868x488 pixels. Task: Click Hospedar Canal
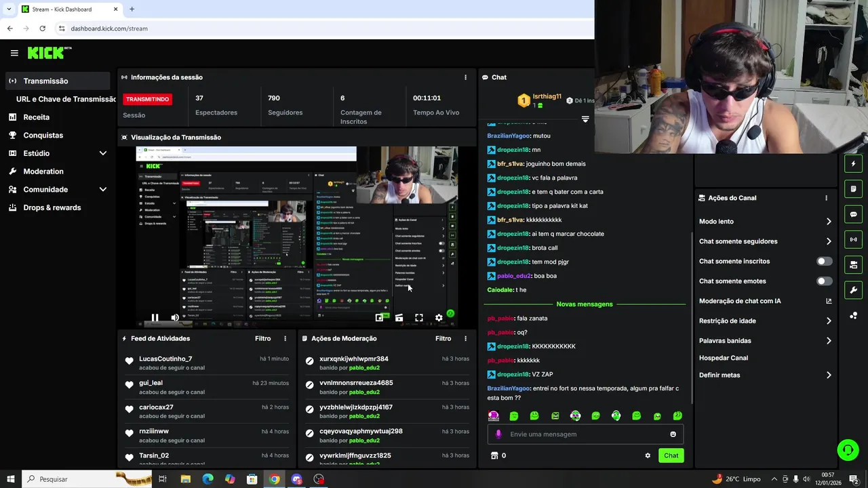[x=724, y=358]
